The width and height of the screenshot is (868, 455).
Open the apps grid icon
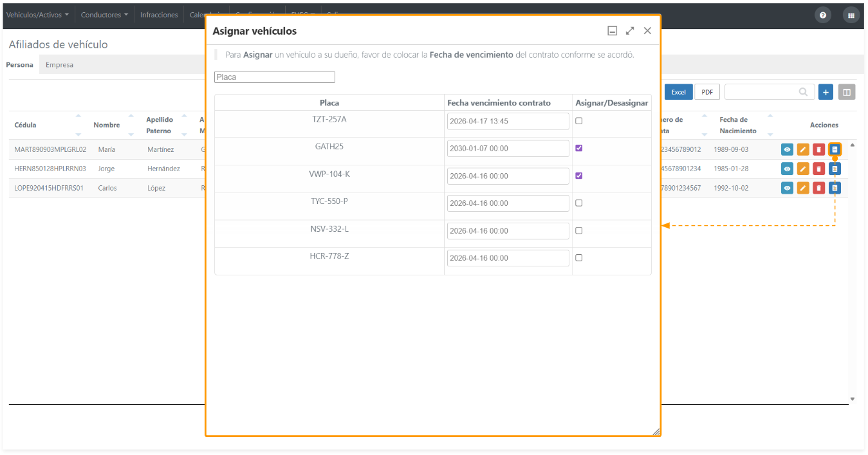851,15
